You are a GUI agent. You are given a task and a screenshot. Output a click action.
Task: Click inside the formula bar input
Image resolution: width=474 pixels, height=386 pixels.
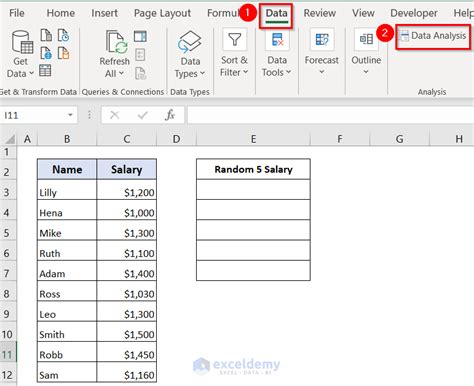(x=330, y=115)
